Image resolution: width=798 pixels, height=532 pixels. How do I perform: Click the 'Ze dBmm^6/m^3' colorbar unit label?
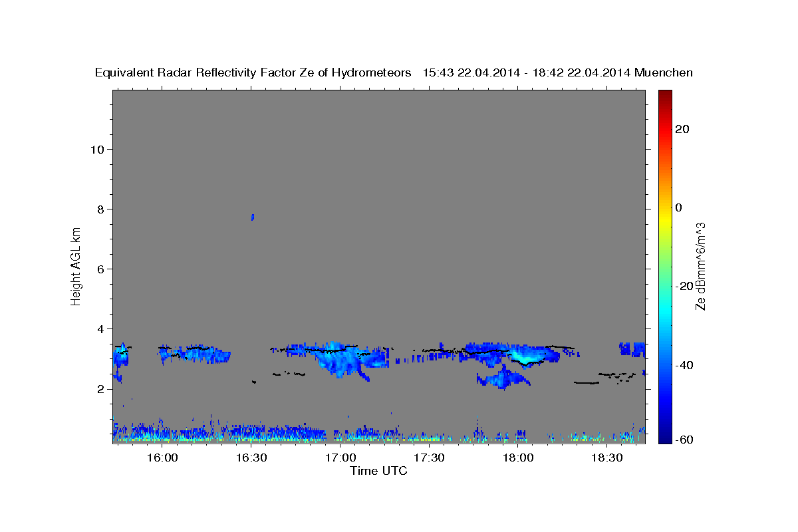coord(700,266)
